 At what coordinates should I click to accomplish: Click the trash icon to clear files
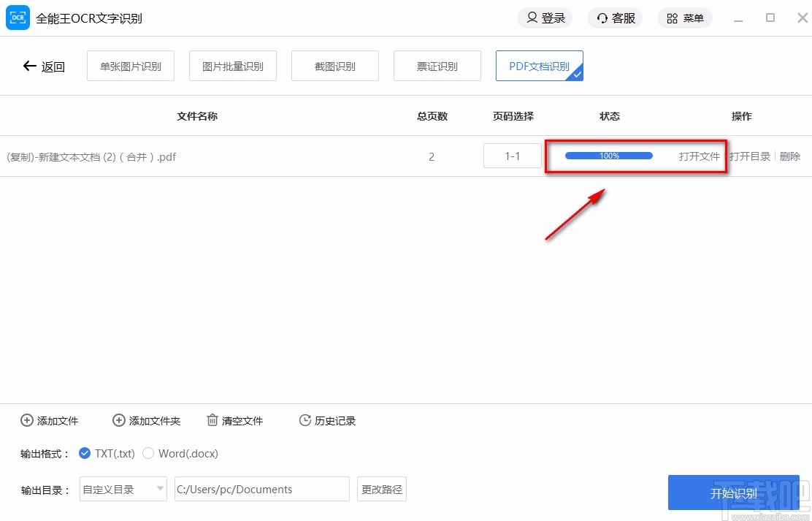(212, 420)
